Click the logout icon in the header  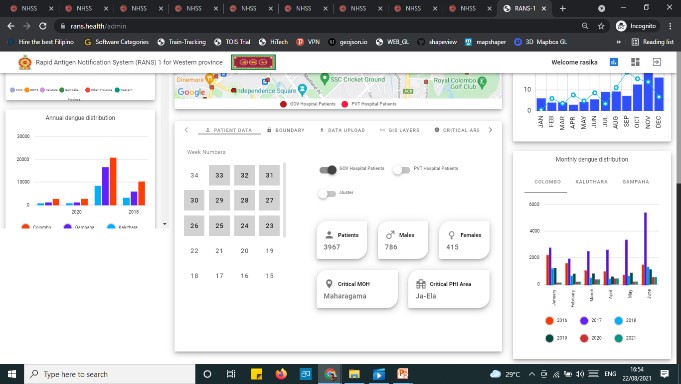tap(657, 62)
